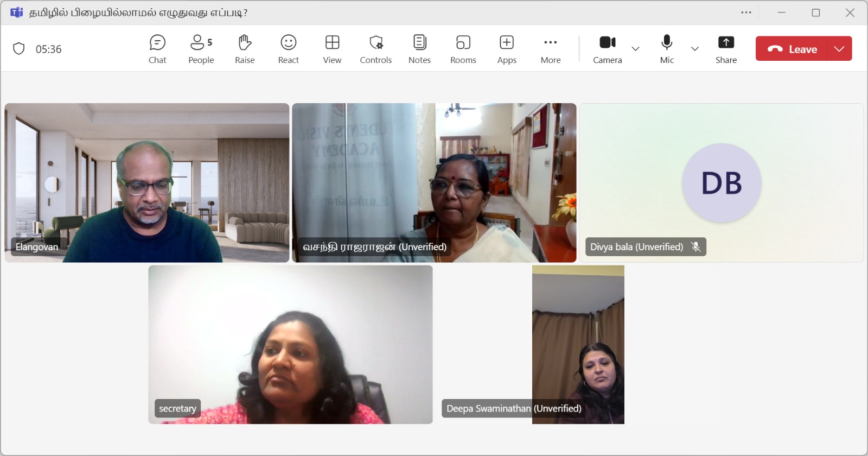Expand the Leave button options chevron
868x456 pixels.
pos(839,49)
